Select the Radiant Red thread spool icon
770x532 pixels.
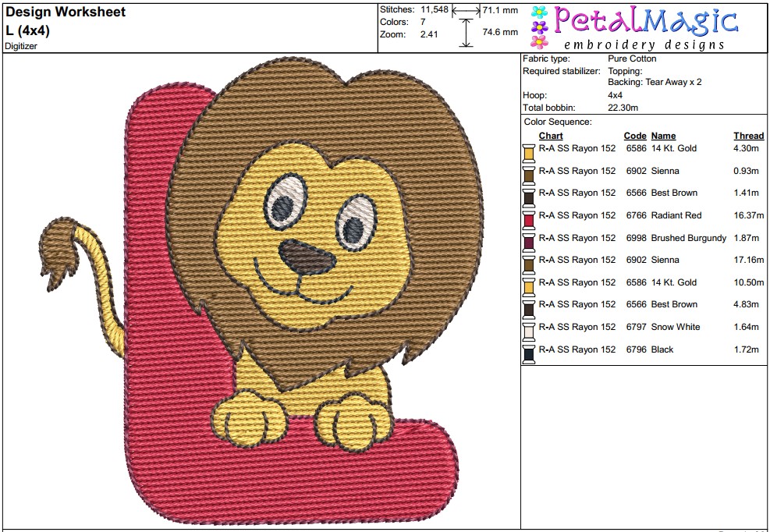[529, 219]
